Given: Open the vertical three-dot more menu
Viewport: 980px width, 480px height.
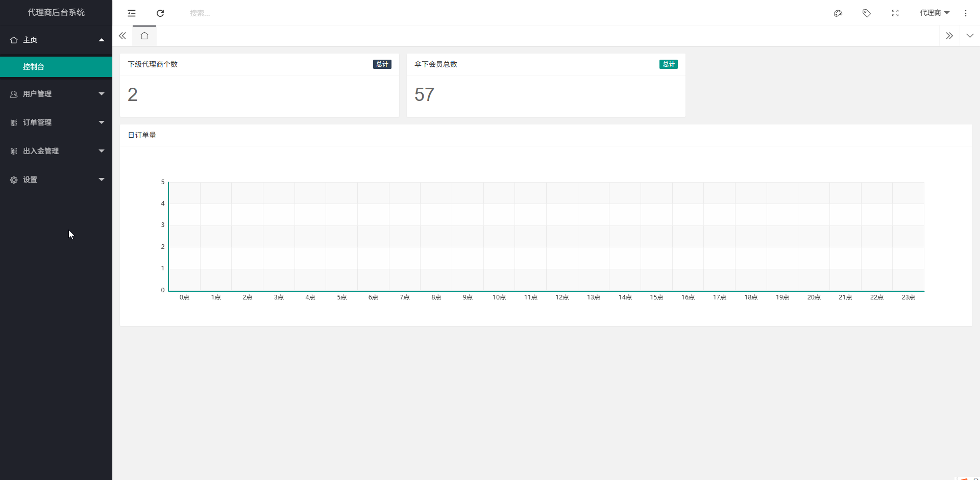Looking at the screenshot, I should pos(966,13).
